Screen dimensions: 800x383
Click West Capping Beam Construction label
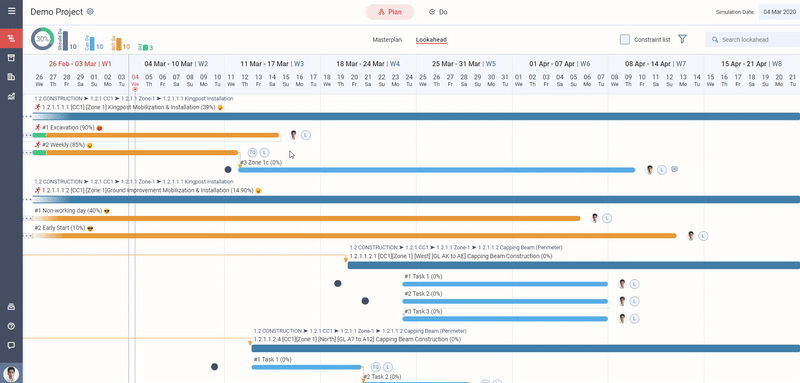tap(451, 256)
